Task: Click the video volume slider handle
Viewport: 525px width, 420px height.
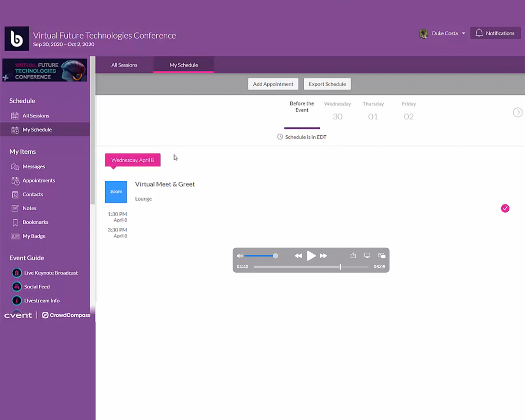Action: pyautogui.click(x=275, y=256)
